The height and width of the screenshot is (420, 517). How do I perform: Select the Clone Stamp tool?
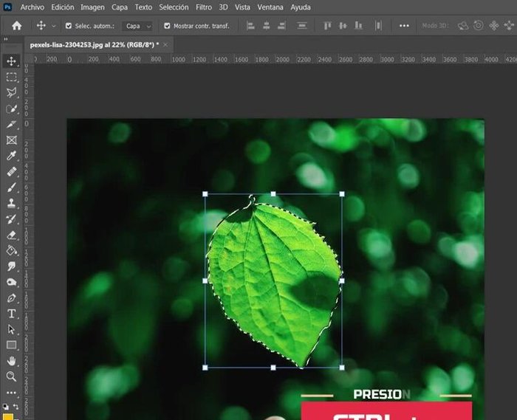coord(12,203)
